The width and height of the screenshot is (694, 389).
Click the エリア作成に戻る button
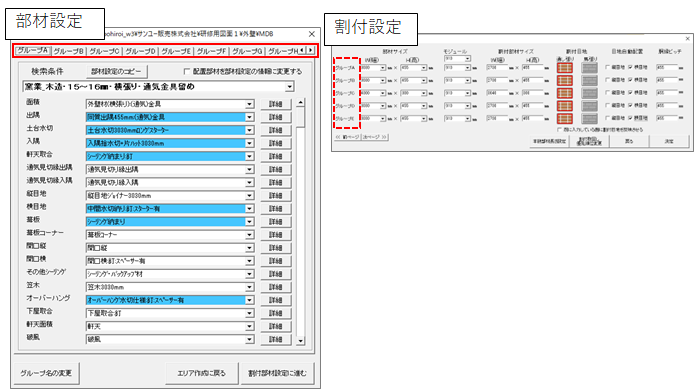[x=201, y=374]
